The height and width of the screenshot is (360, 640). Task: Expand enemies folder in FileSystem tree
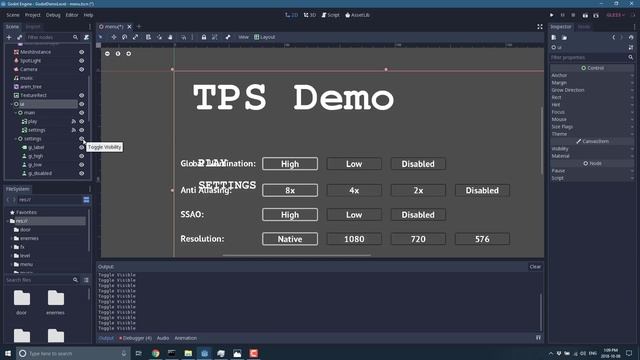pyautogui.click(x=11, y=238)
